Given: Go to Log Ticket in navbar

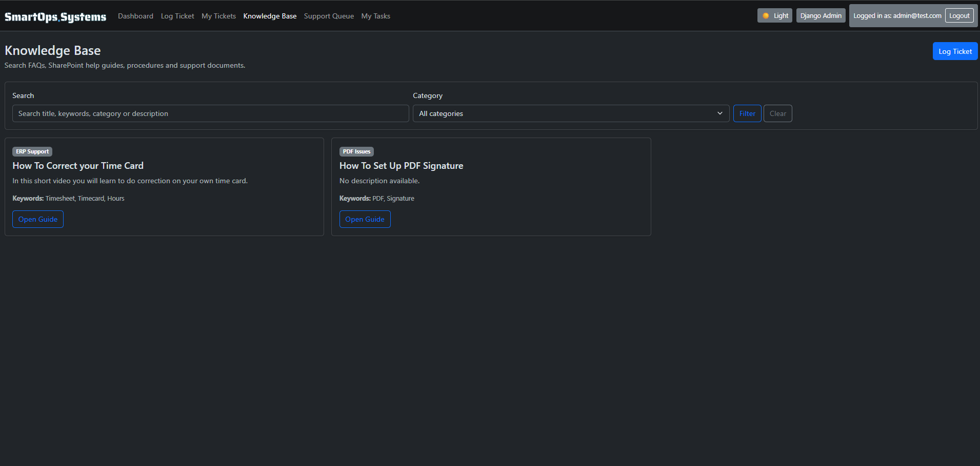Looking at the screenshot, I should pyautogui.click(x=177, y=16).
